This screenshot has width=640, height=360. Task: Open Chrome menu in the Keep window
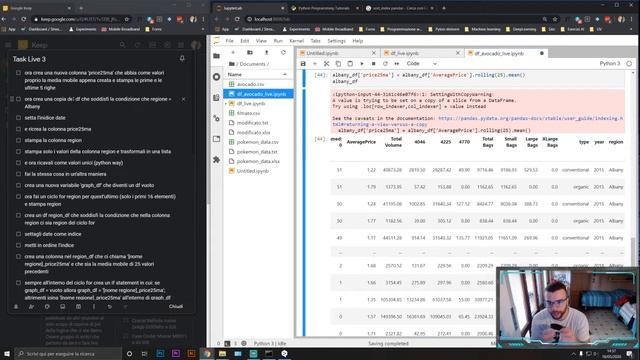[x=203, y=19]
